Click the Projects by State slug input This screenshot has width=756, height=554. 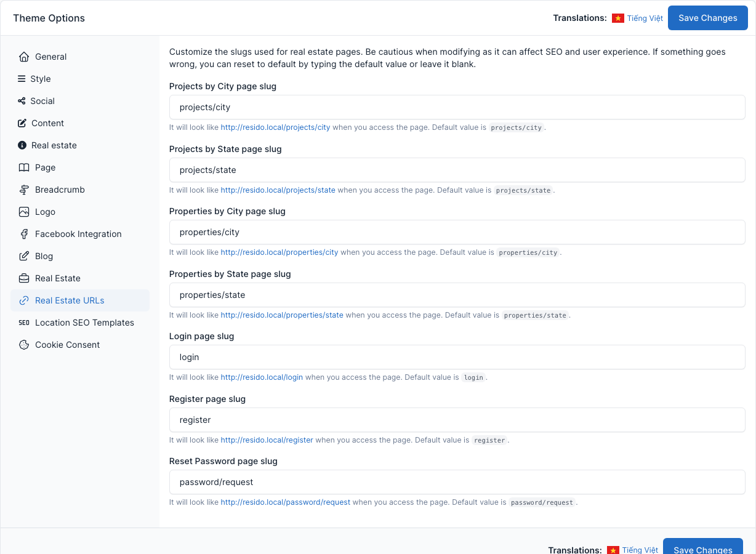[457, 170]
